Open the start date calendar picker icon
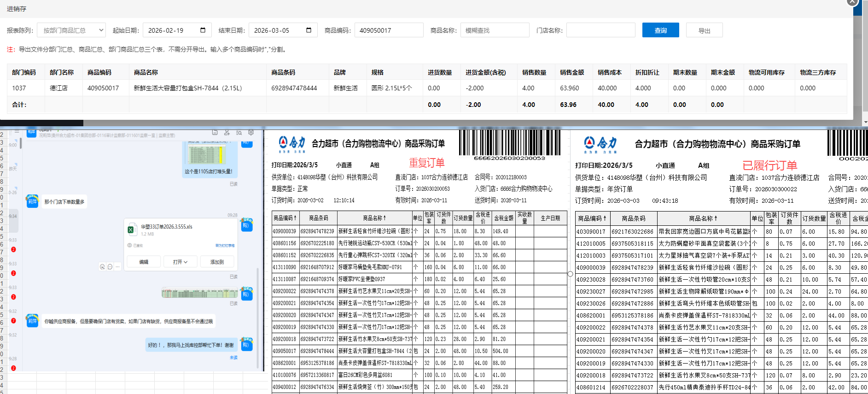Screen dimensions: 868x394 203,30
